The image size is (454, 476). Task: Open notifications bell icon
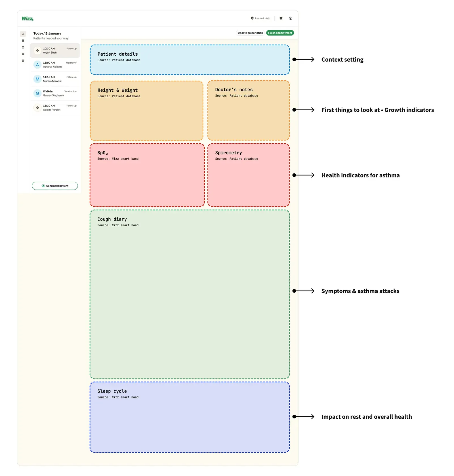pyautogui.click(x=281, y=18)
